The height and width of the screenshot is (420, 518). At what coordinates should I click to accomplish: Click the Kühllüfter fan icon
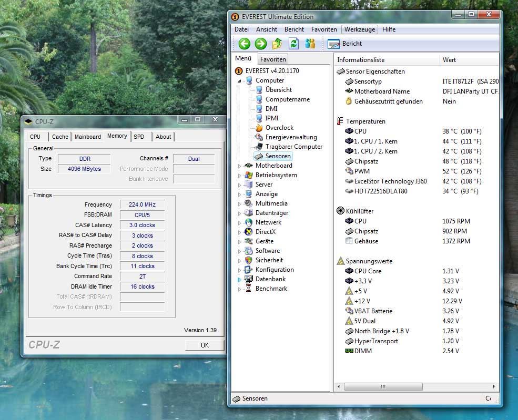341,211
